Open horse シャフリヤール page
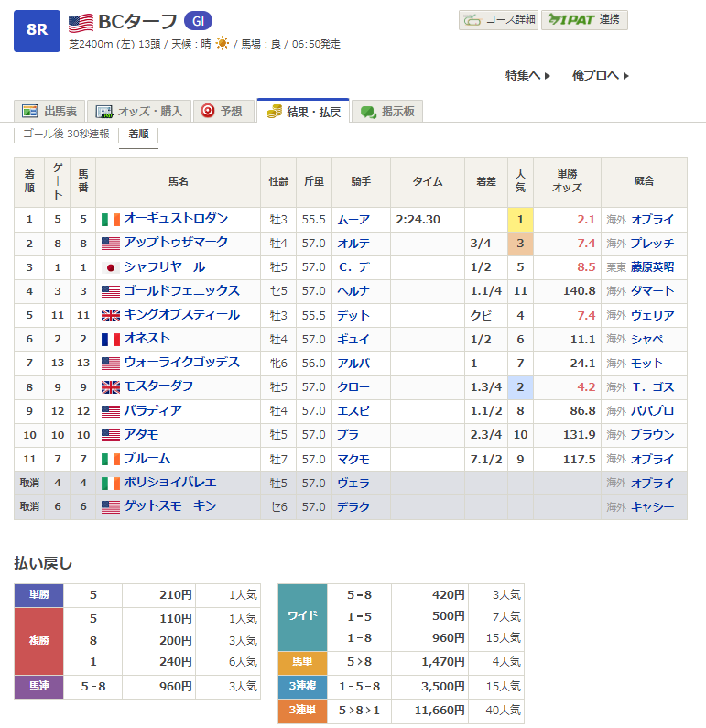The image size is (706, 728). click(x=164, y=267)
